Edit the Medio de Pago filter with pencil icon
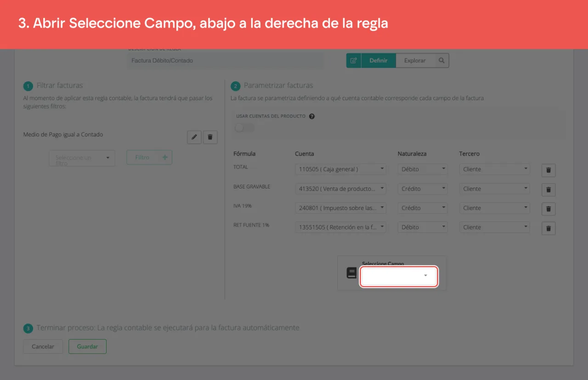The width and height of the screenshot is (588, 380). [194, 137]
